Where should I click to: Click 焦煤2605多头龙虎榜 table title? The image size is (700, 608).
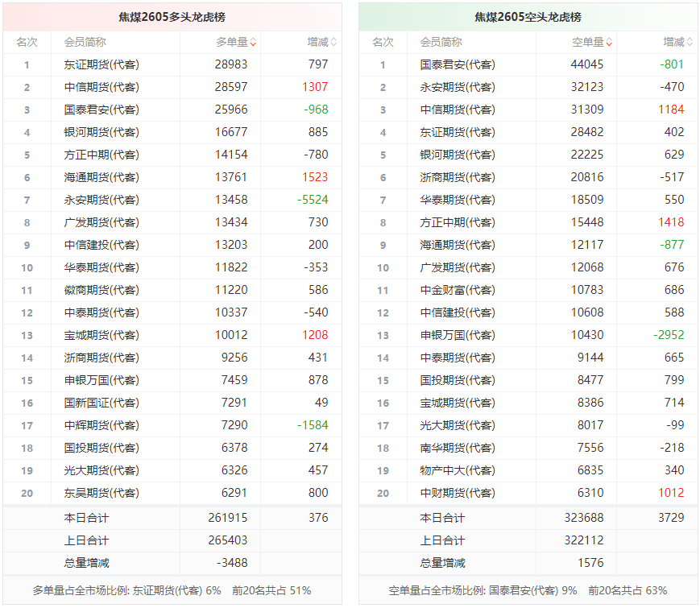[172, 17]
